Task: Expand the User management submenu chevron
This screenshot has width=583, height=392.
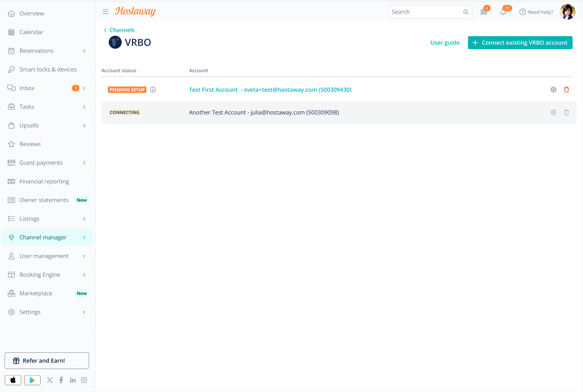Action: tap(84, 256)
